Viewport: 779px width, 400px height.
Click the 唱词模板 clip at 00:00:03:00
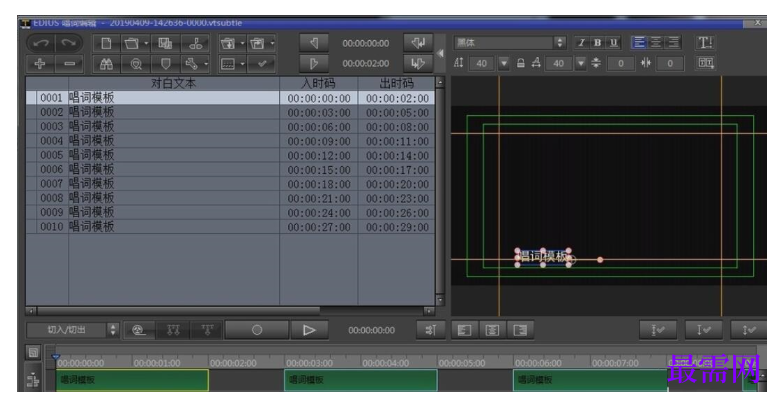[361, 380]
